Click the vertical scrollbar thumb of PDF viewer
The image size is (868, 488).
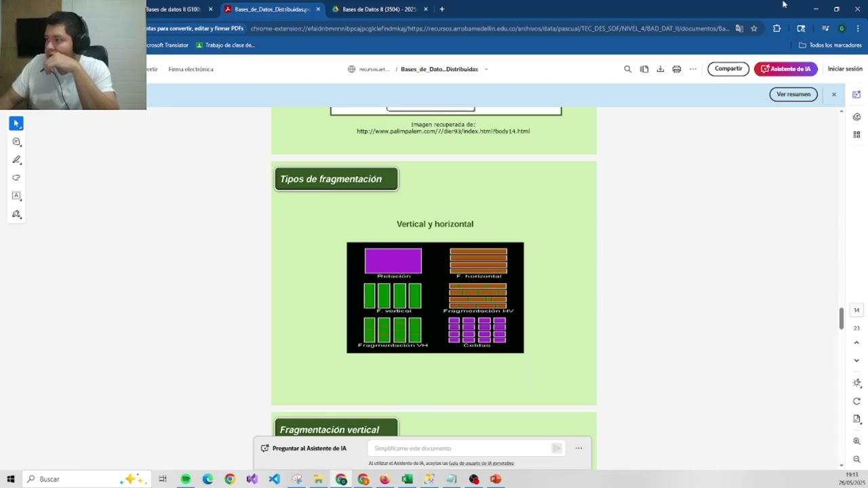tap(842, 319)
